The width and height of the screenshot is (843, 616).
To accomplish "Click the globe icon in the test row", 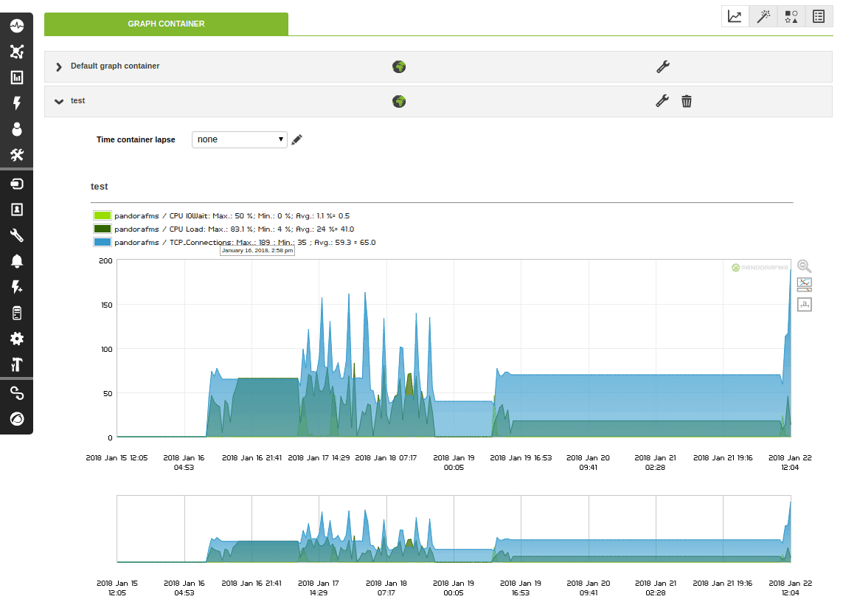I will point(399,101).
